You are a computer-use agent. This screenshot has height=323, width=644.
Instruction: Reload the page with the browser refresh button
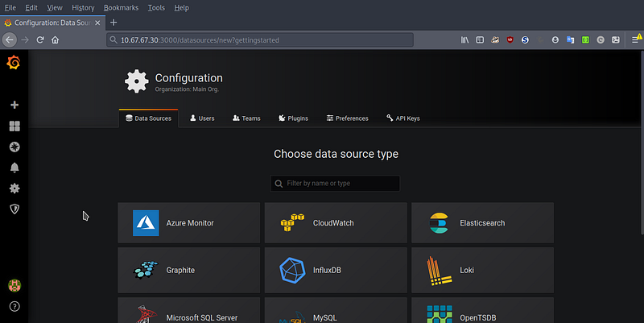pos(39,39)
